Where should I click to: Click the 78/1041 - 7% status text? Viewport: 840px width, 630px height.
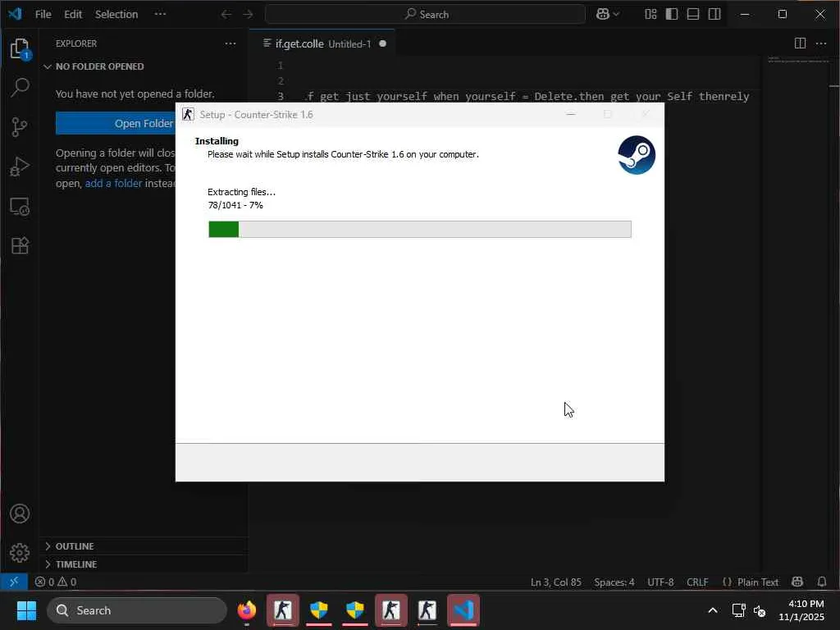(x=235, y=205)
